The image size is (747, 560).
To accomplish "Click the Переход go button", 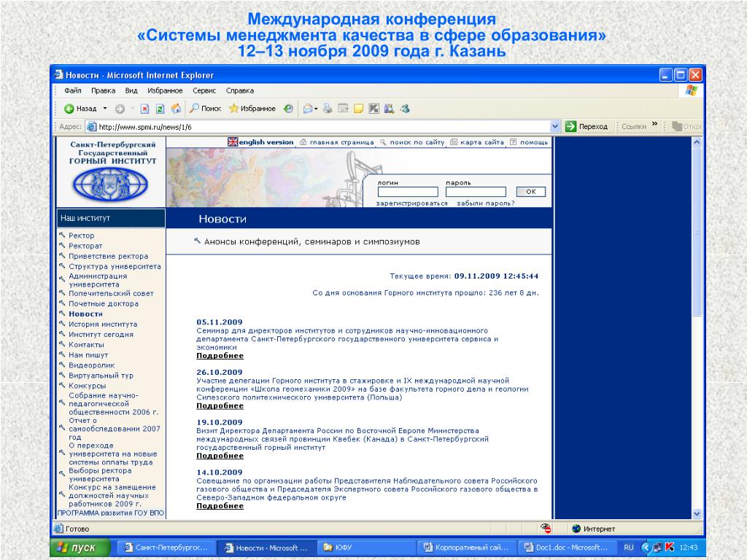I will click(x=587, y=127).
